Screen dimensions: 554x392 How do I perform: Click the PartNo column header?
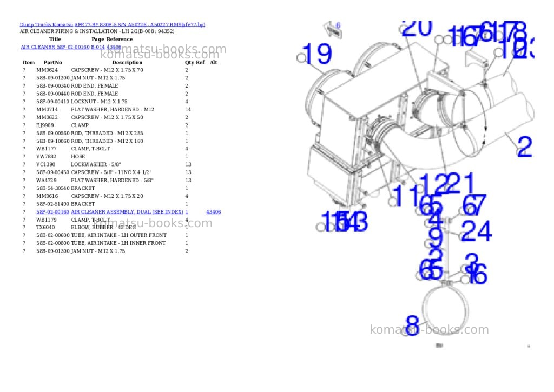click(52, 63)
